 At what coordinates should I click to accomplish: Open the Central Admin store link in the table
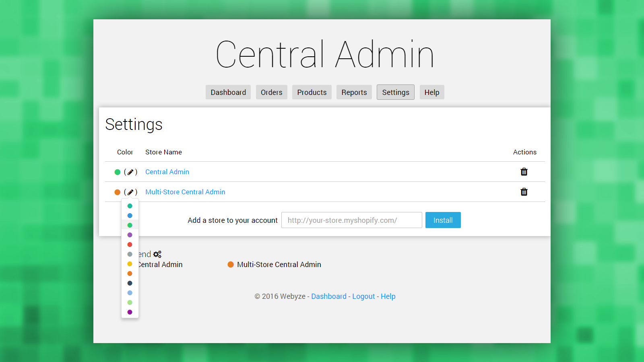167,172
